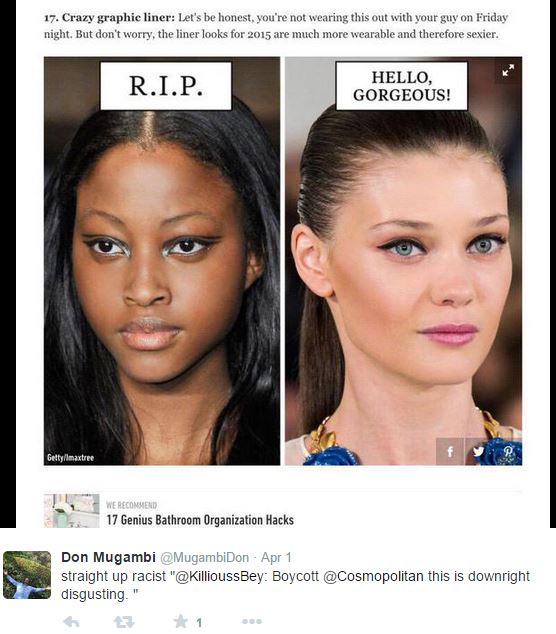This screenshot has width=556, height=634.
Task: Click the favorite count number 1
Action: [199, 622]
